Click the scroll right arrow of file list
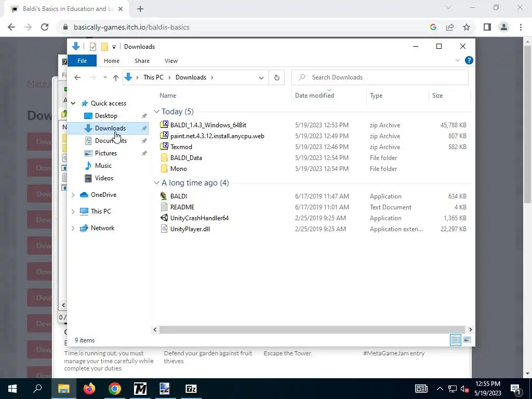The width and height of the screenshot is (532, 399). (470, 329)
